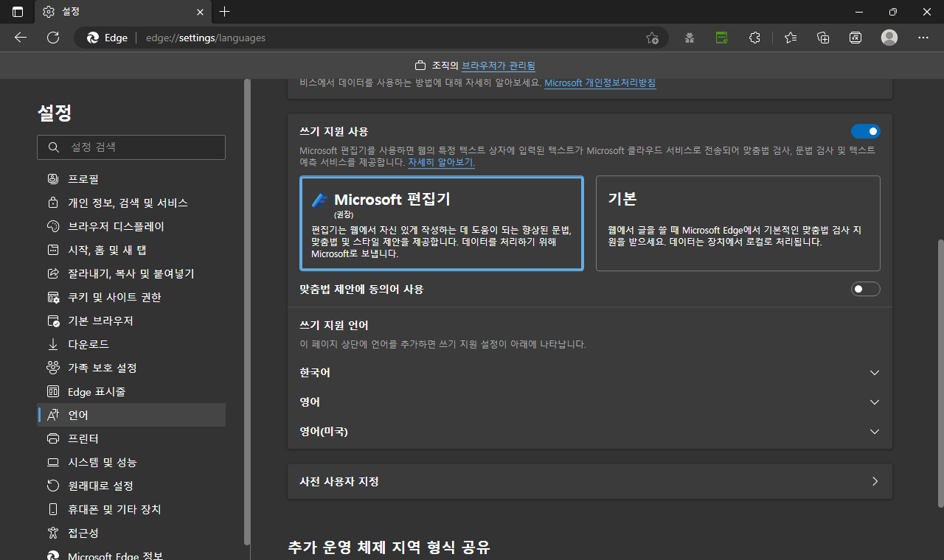Enable 맞춤법 제안에 동의어 사용 toggle

coord(866,289)
